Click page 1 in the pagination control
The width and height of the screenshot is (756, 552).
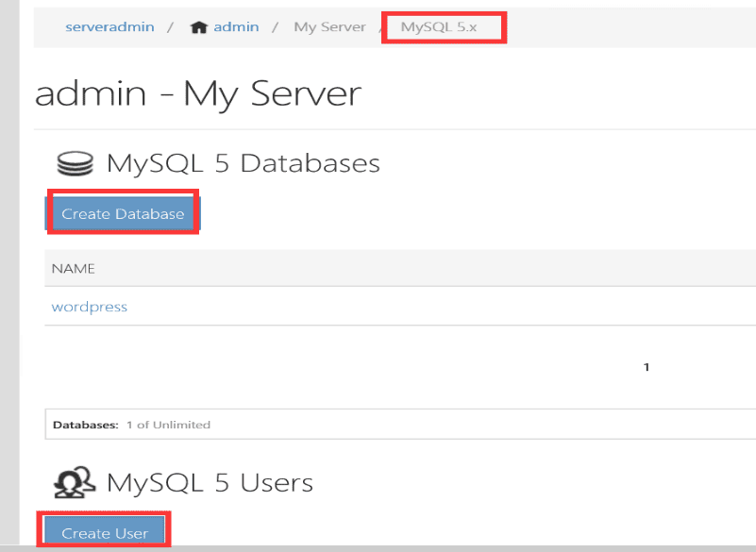pos(646,367)
